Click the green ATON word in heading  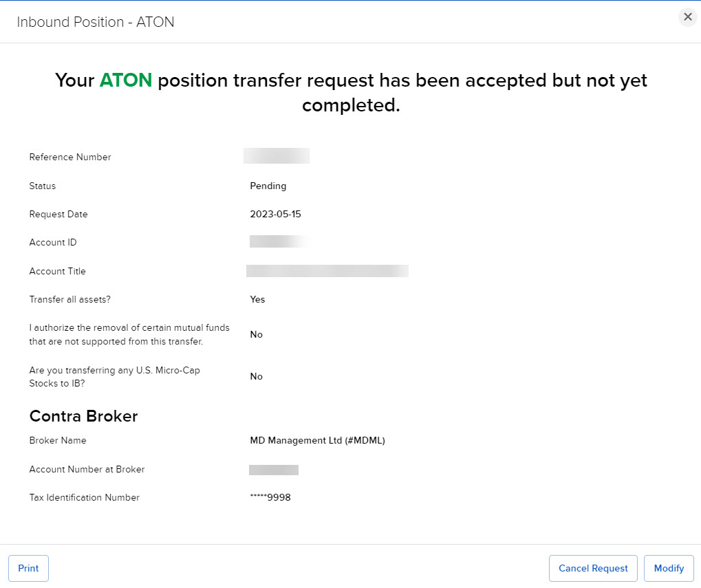[x=126, y=80]
